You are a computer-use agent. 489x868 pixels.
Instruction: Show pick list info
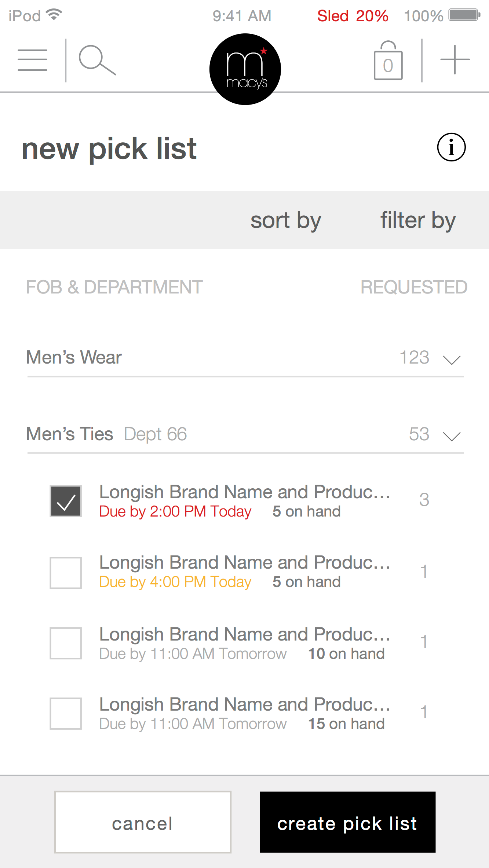tap(451, 147)
